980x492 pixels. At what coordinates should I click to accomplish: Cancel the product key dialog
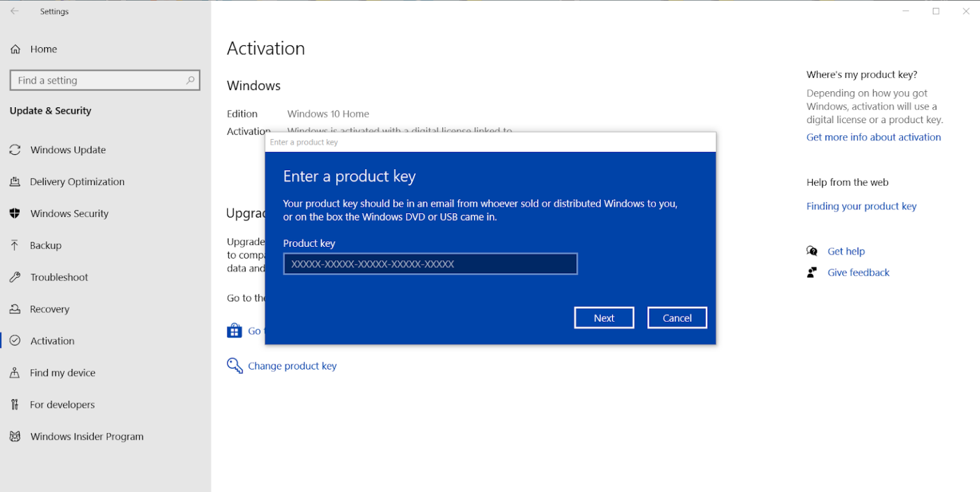[x=677, y=317]
